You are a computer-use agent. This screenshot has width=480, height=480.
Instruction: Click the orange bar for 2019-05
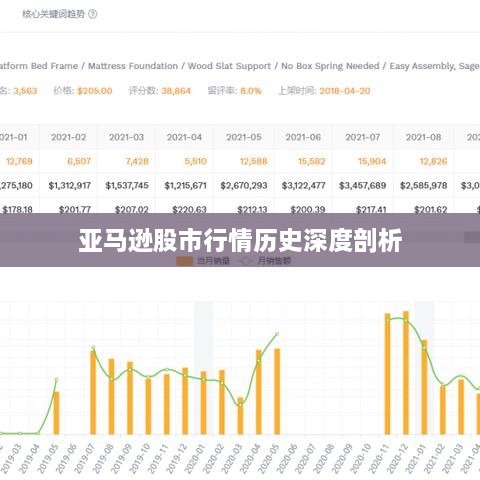57,413
